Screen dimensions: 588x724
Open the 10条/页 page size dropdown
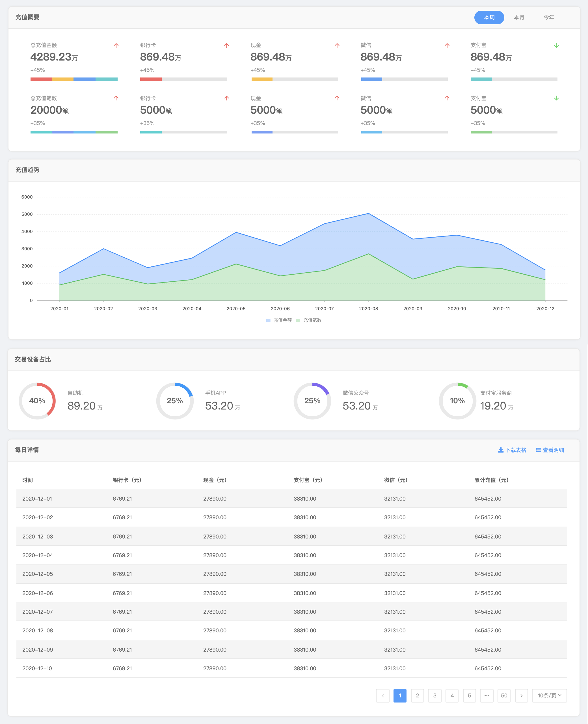(x=549, y=695)
